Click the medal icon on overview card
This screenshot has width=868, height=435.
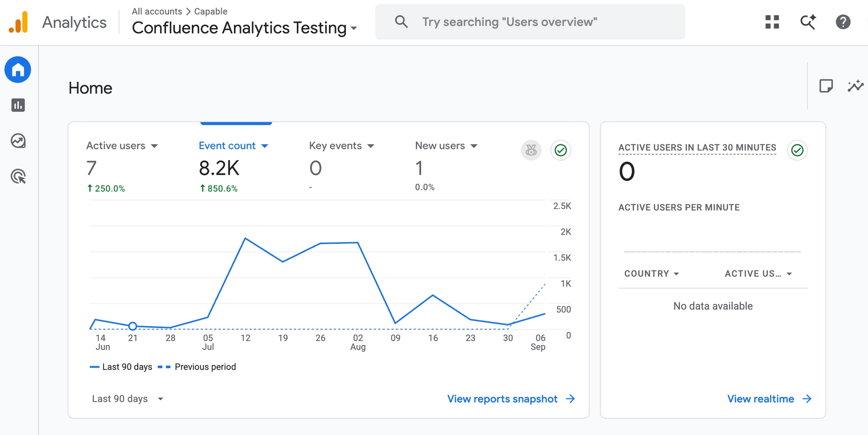tap(531, 150)
